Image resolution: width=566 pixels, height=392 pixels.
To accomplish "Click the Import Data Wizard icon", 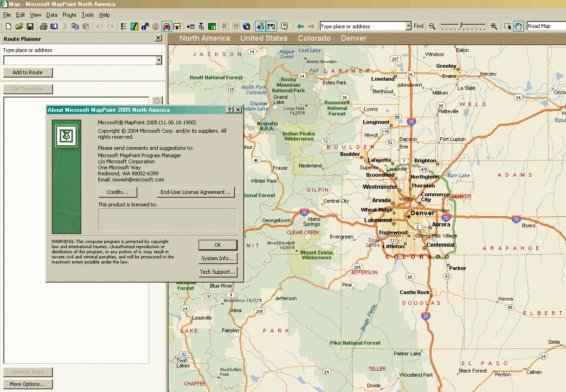I will (x=190, y=26).
